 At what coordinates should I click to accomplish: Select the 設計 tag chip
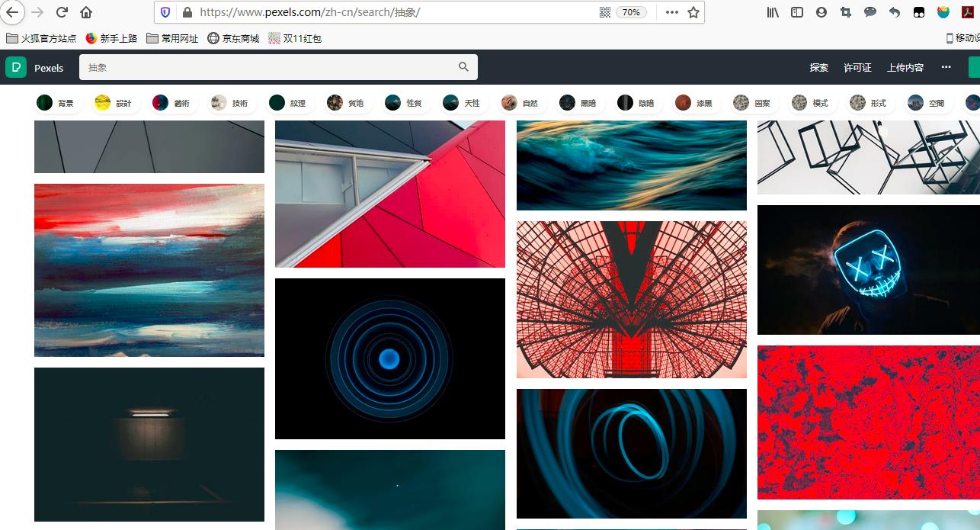pos(114,103)
